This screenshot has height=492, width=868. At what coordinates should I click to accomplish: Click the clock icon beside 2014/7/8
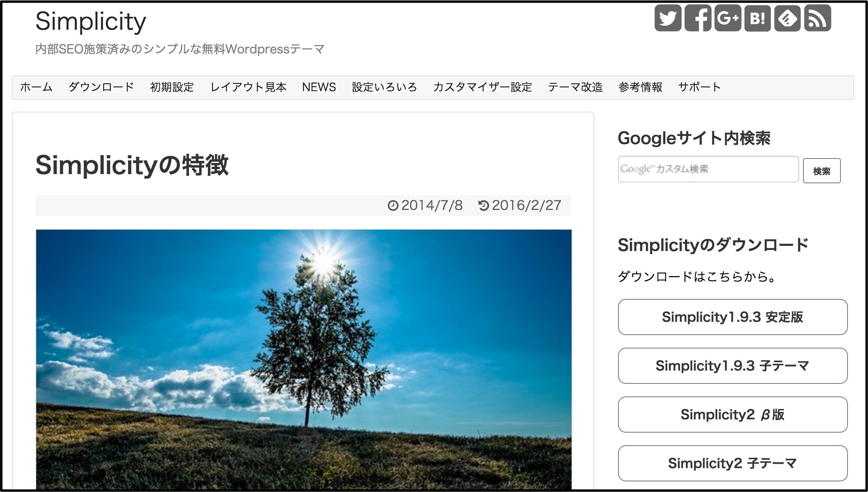point(393,206)
